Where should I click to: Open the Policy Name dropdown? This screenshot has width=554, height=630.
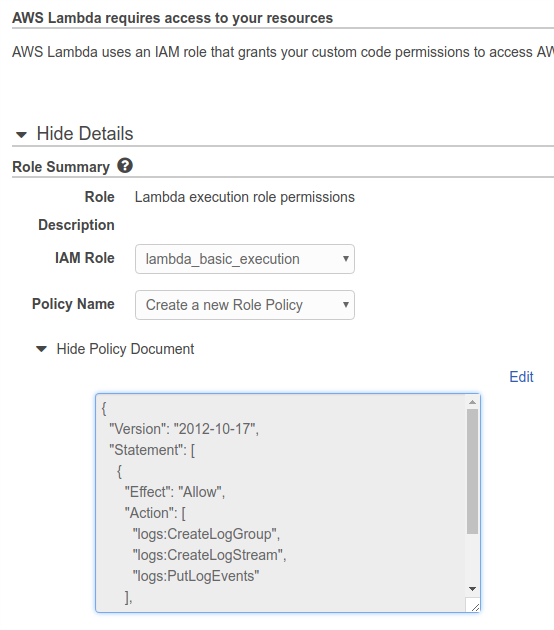[x=245, y=305]
